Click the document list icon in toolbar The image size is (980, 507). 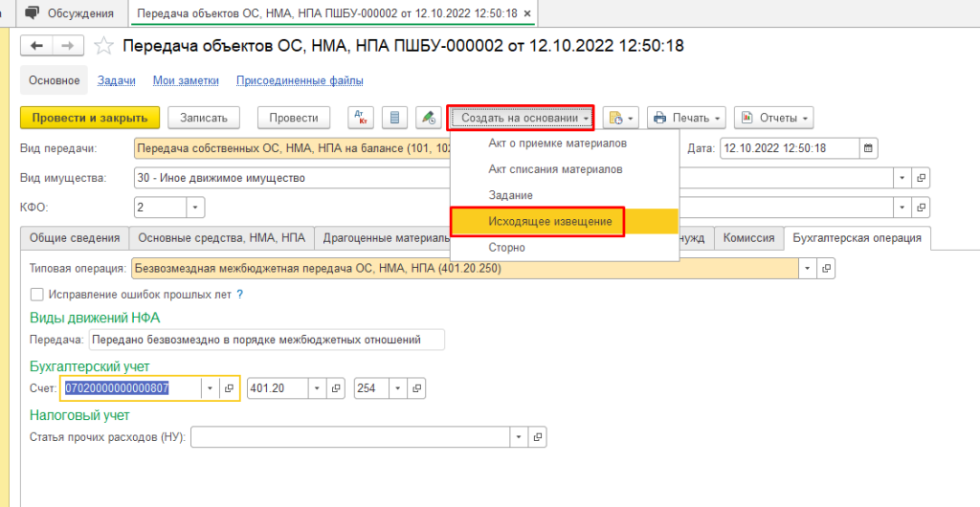point(393,118)
